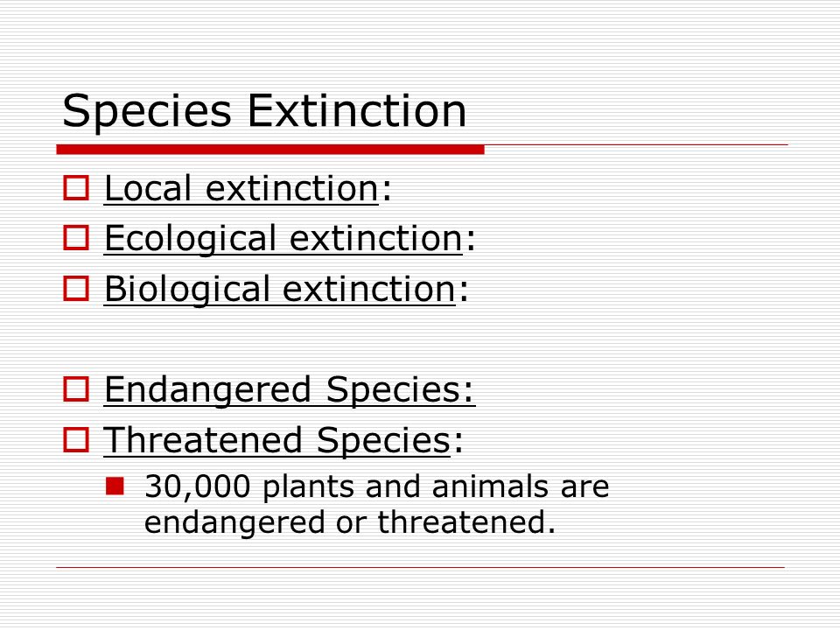Click the thick red bar under the title
This screenshot has height=630, width=840.
[270, 150]
